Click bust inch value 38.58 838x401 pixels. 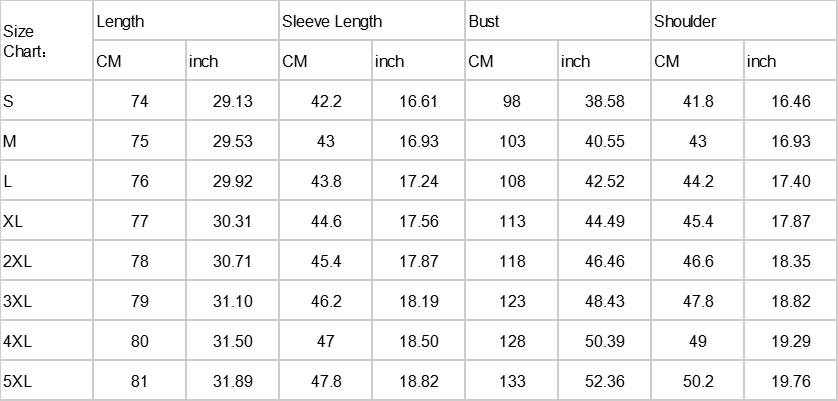pos(604,101)
